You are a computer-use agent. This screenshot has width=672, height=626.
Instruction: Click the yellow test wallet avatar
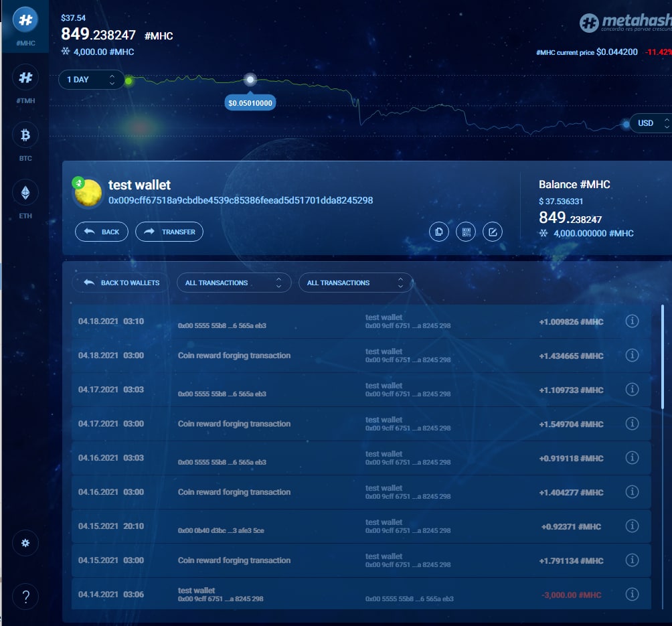(x=88, y=193)
